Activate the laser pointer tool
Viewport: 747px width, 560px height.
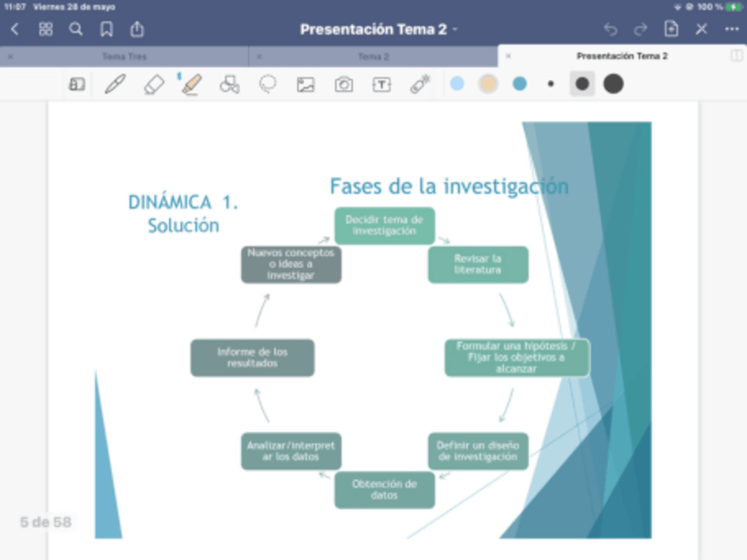(x=419, y=85)
